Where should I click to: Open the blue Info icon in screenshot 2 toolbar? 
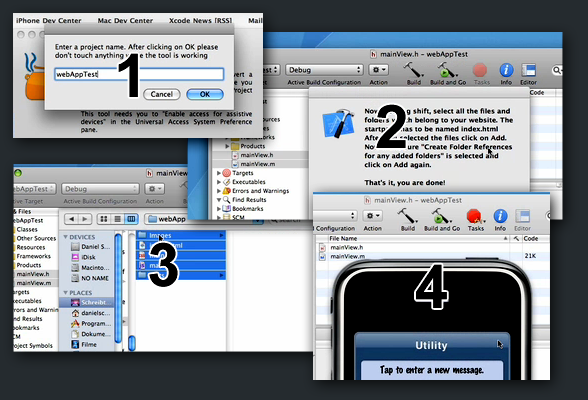(x=506, y=70)
